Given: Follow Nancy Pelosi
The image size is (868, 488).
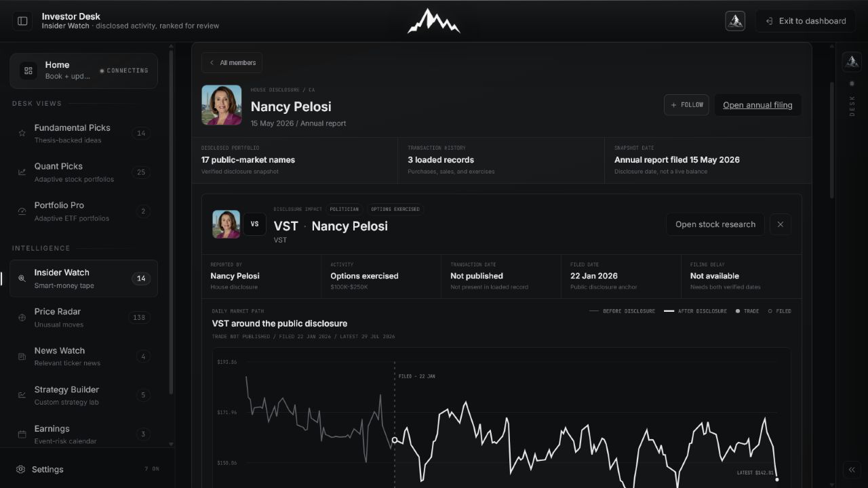Looking at the screenshot, I should (686, 105).
